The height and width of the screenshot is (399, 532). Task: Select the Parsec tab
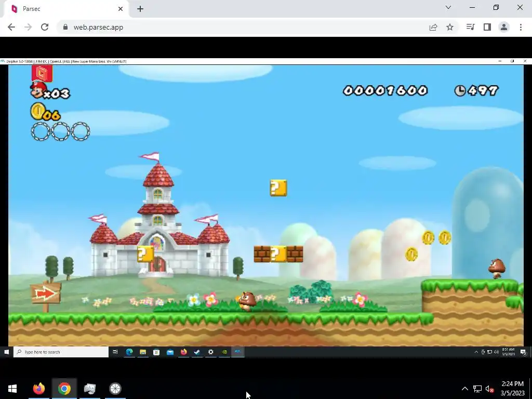click(x=66, y=9)
